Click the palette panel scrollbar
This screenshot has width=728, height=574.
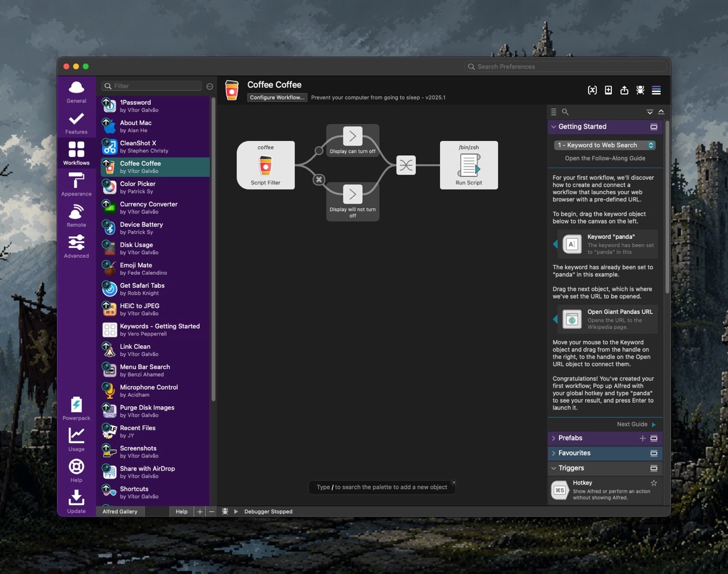pyautogui.click(x=667, y=207)
